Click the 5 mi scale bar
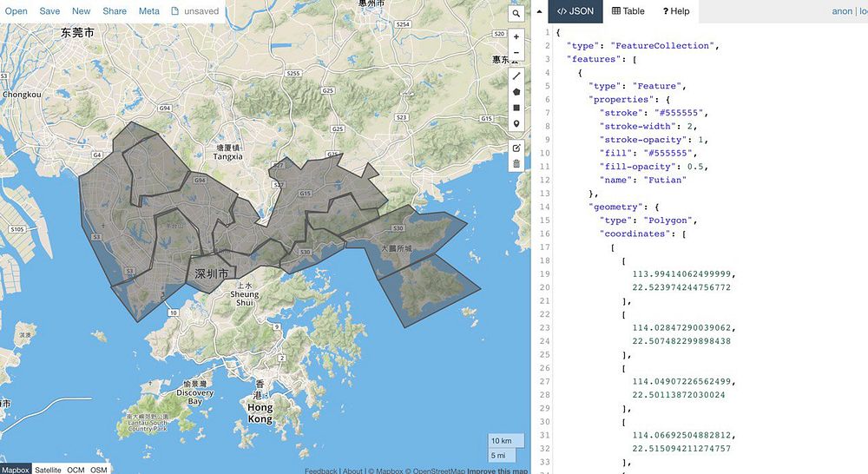 coord(502,455)
